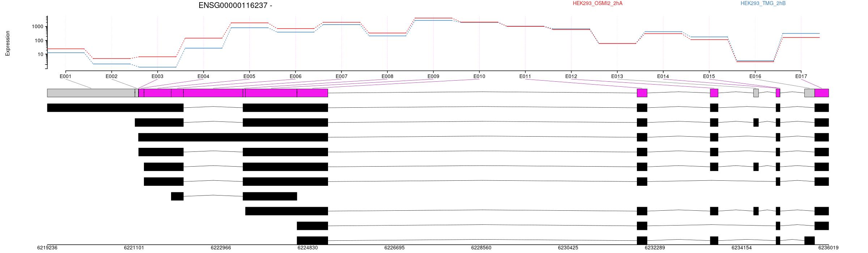Click genomic coordinate 6228560
The width and height of the screenshot is (868, 253).
coord(481,248)
